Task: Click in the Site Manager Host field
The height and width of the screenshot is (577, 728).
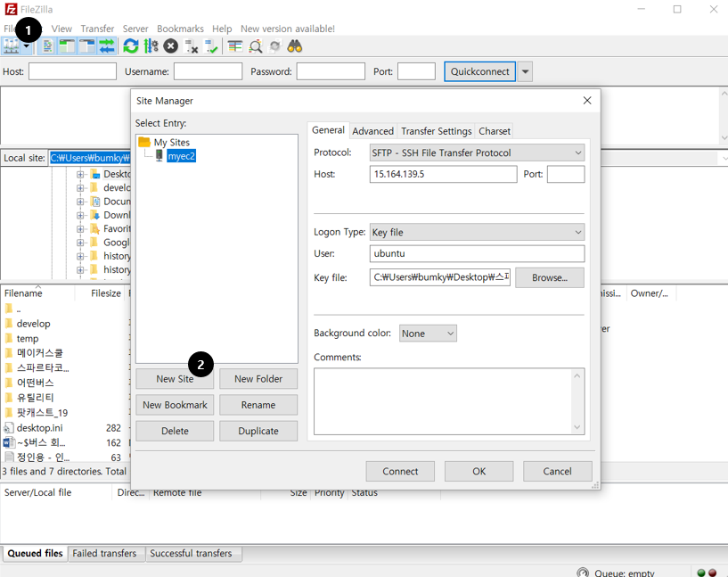Action: pyautogui.click(x=444, y=174)
